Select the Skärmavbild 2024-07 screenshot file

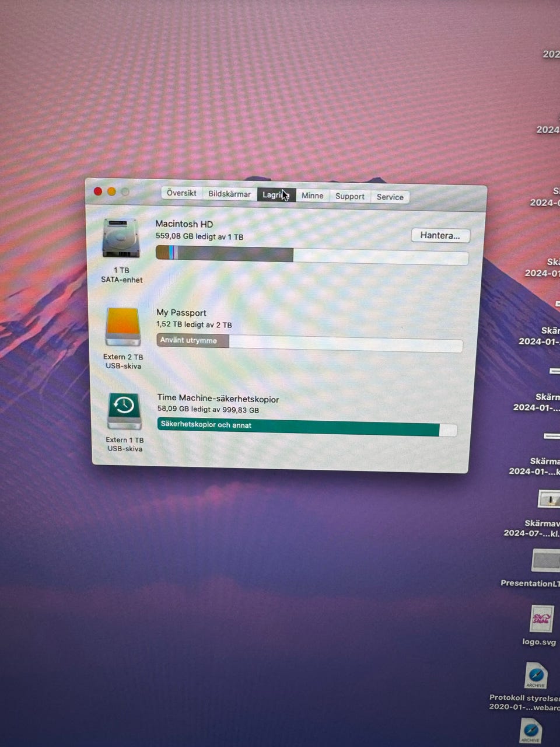(548, 499)
